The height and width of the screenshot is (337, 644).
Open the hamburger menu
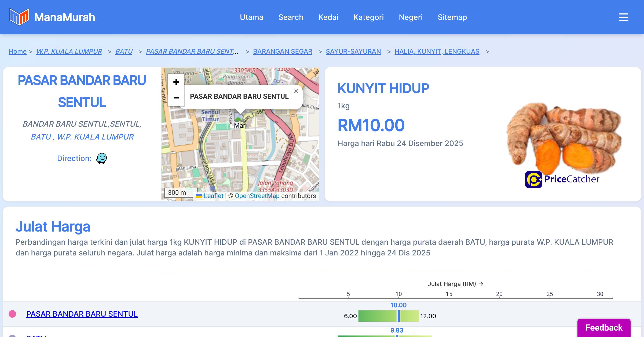tap(623, 17)
